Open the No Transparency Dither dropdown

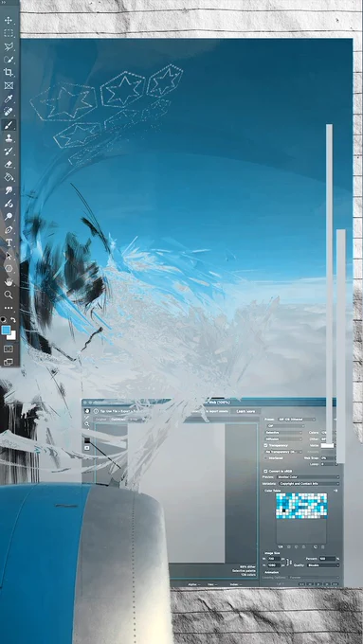[283, 452]
